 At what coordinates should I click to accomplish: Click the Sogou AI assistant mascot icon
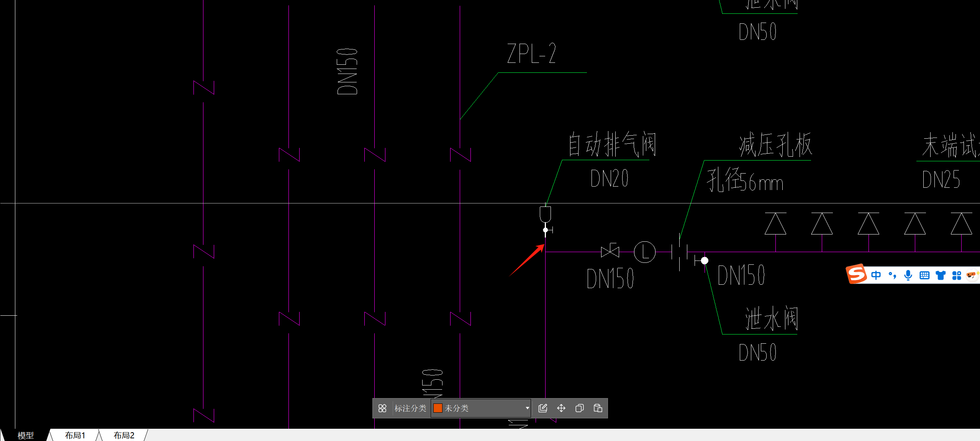point(973,275)
